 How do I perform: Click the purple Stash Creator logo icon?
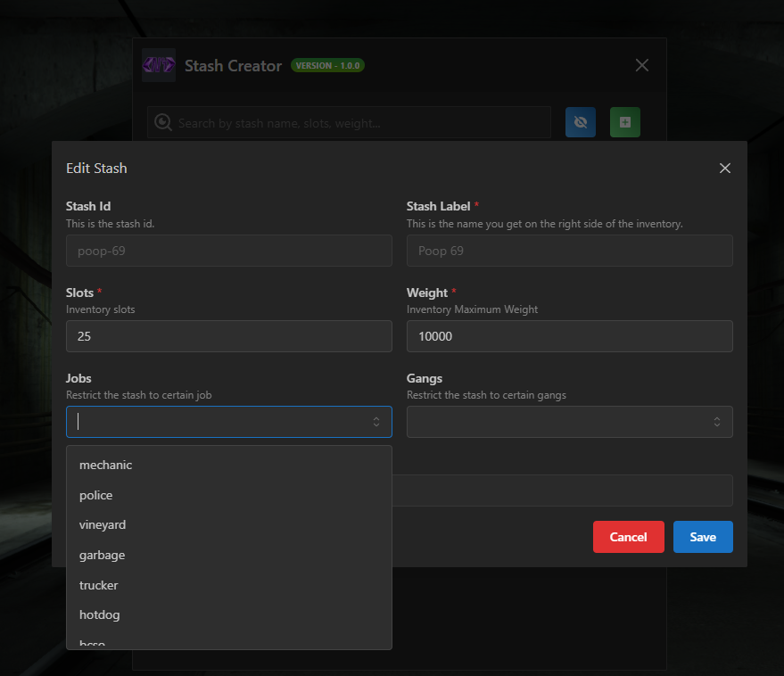158,64
